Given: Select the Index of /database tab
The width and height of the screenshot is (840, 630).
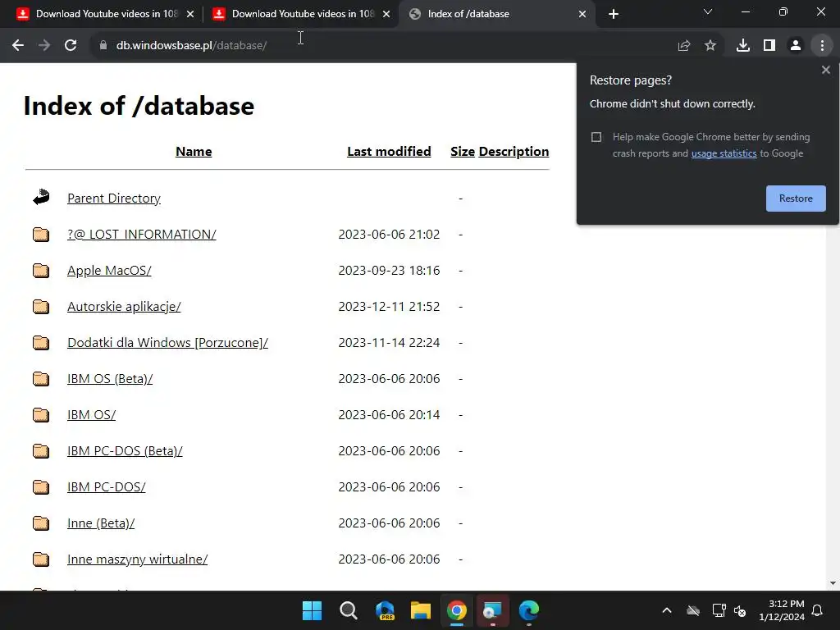Looking at the screenshot, I should (498, 14).
